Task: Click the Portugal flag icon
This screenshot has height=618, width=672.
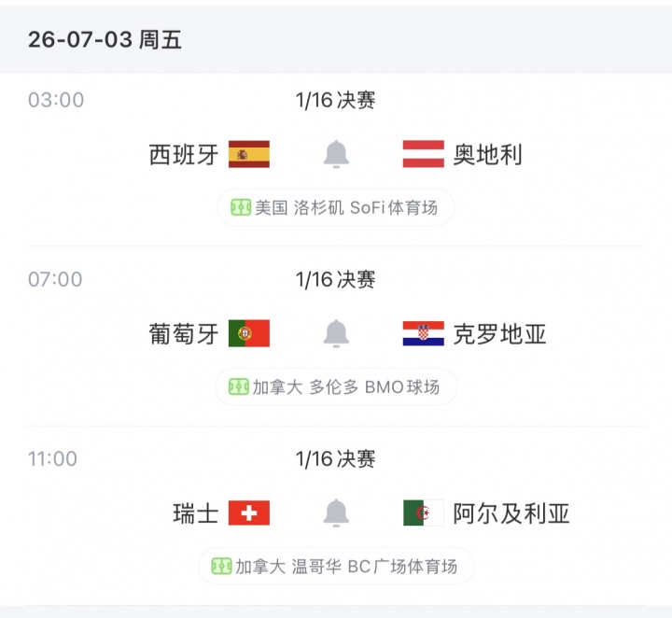Action: point(249,333)
